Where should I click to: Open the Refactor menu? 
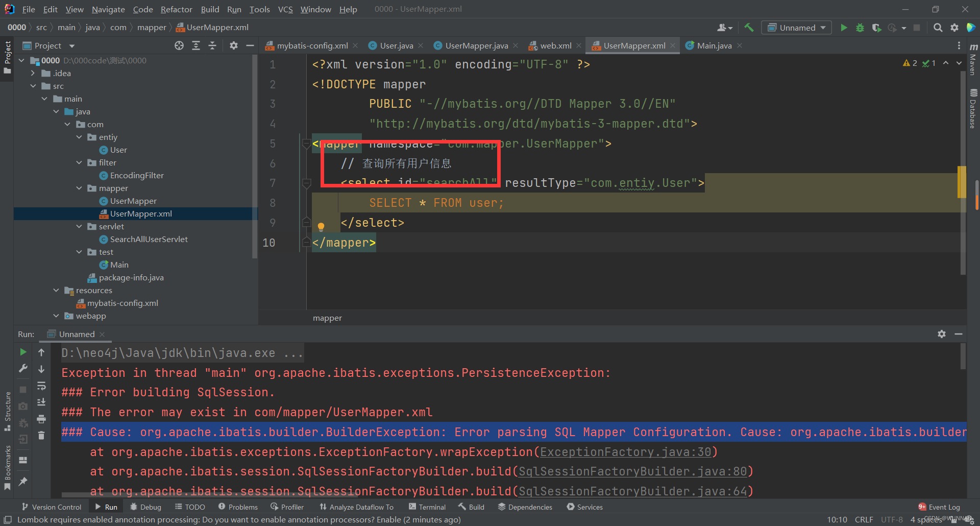tap(176, 9)
